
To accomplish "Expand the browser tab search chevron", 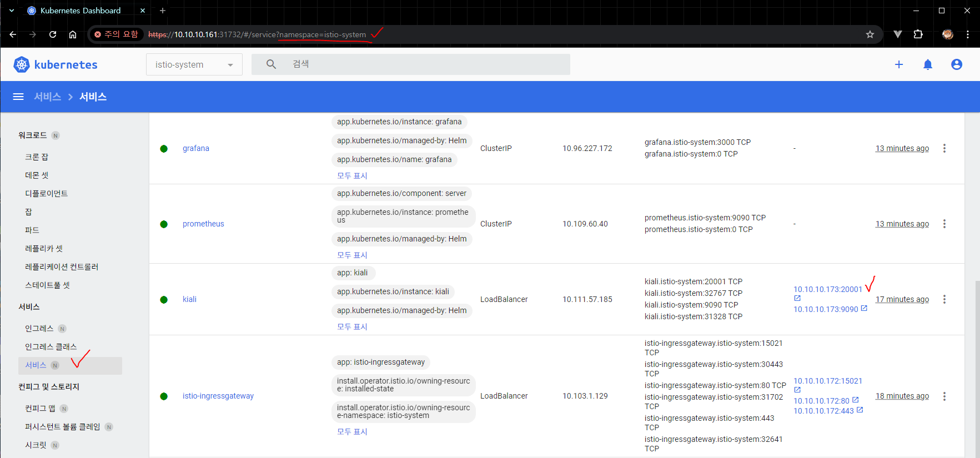I will click(x=12, y=11).
